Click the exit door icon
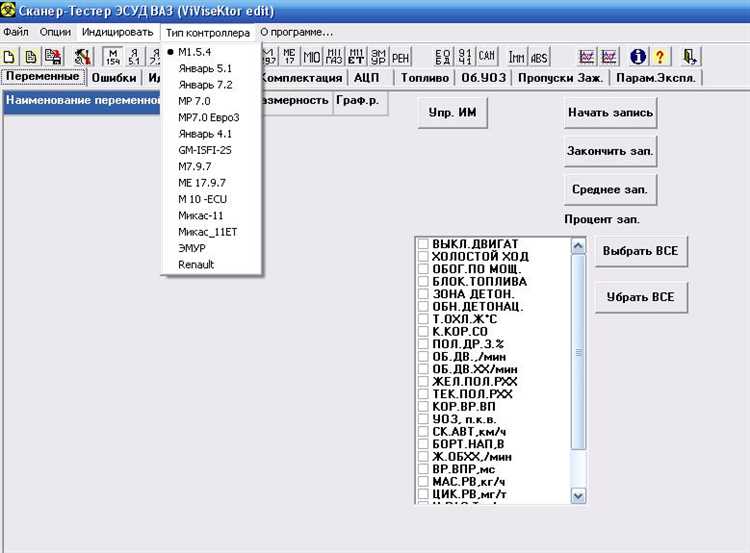The image size is (750, 553). tap(689, 57)
